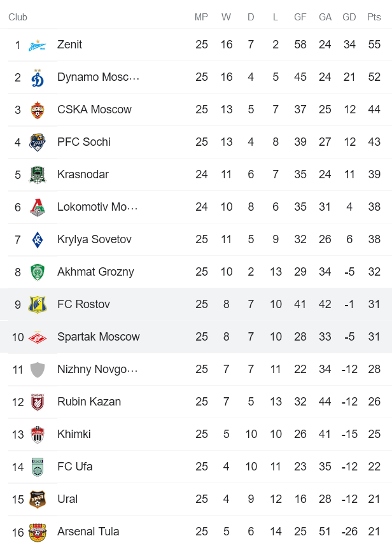Viewport: 392px width, 557px height.
Task: Select the CSKA Moscow crest icon
Action: coord(36,109)
